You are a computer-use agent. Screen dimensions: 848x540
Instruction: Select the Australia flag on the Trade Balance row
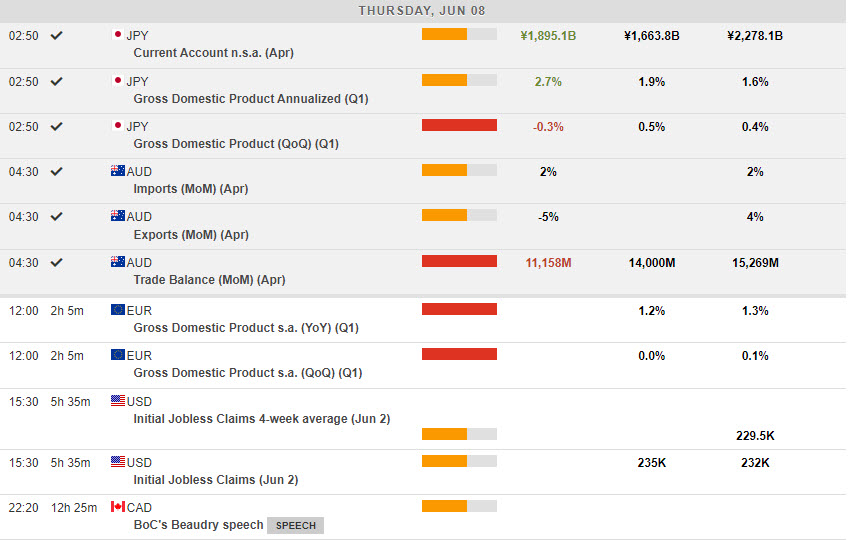[x=117, y=262]
